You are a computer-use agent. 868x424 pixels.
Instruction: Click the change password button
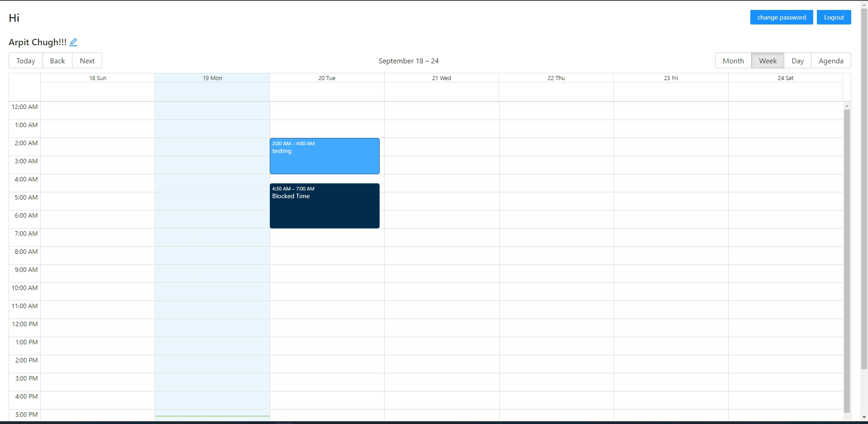point(781,17)
